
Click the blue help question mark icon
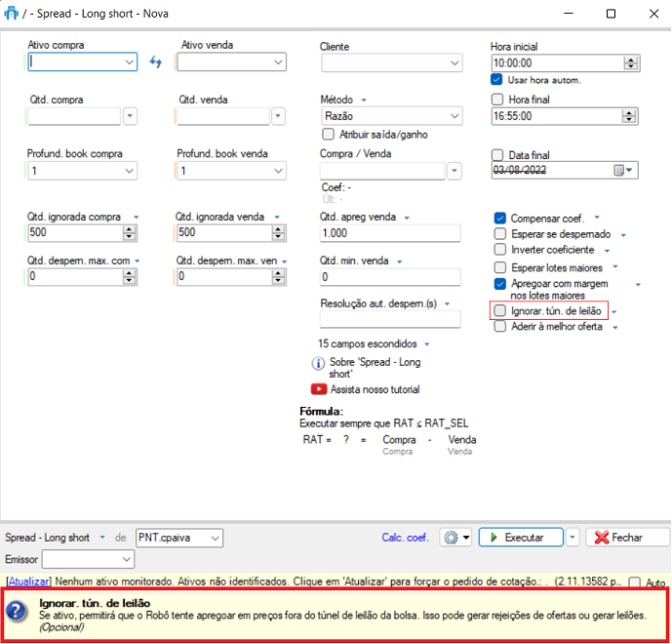point(17,611)
